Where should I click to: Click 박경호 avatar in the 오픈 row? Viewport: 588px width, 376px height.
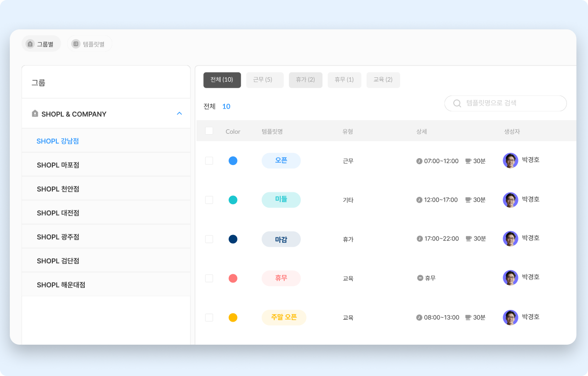511,161
